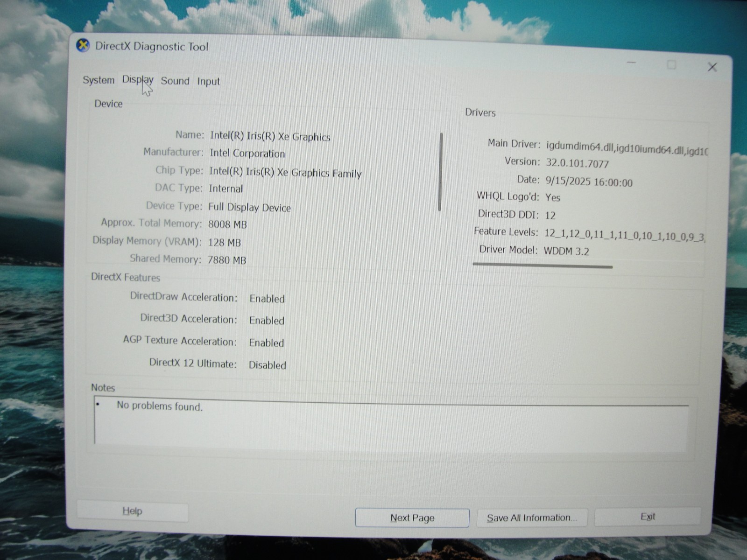Screen dimensions: 747x560
Task: Click DirectDraw Acceleration 'Enabled' value
Action: pyautogui.click(x=267, y=299)
